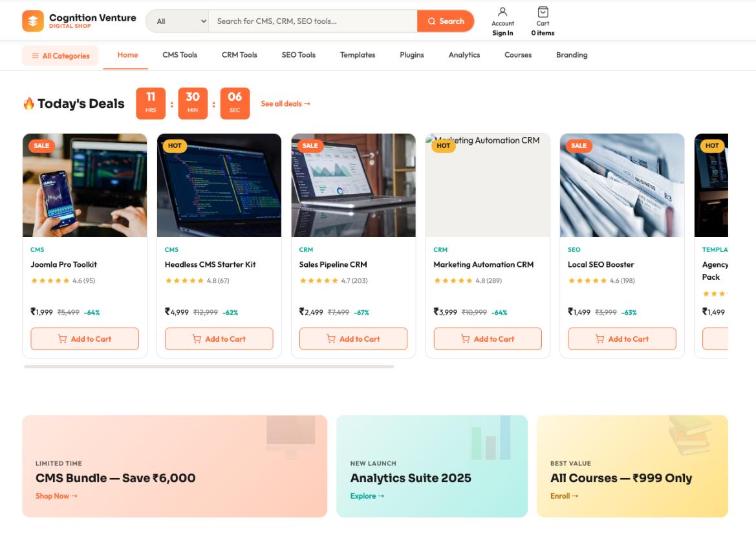Open See all deals link

[285, 103]
